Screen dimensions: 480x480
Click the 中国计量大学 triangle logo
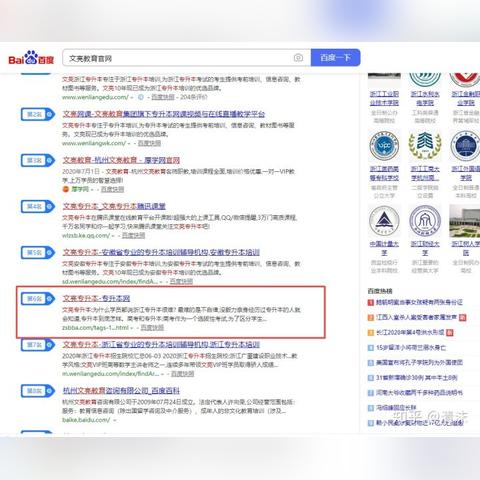(384, 221)
